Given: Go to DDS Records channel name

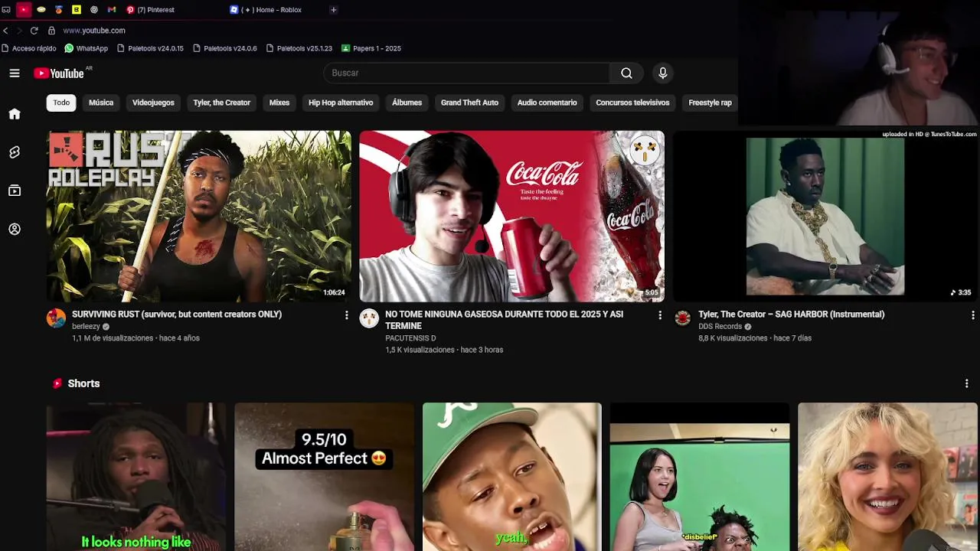Looking at the screenshot, I should tap(720, 327).
